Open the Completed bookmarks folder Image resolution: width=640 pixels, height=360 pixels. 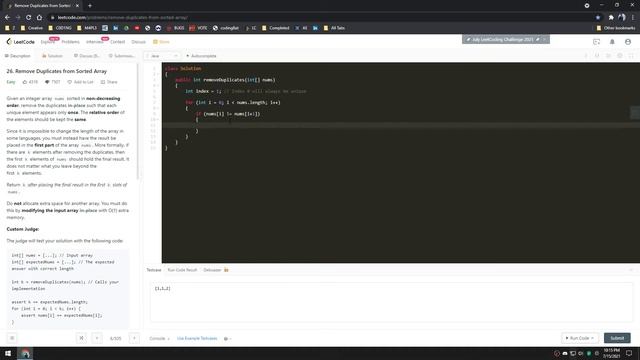[x=276, y=28]
